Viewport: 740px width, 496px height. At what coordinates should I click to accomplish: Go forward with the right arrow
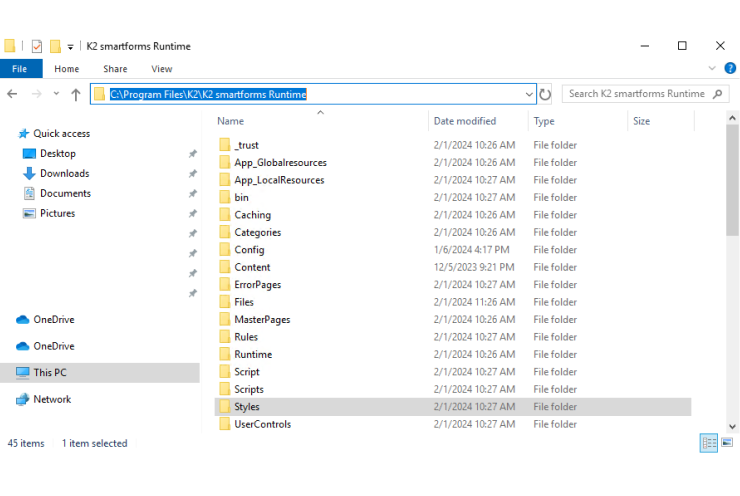click(36, 94)
